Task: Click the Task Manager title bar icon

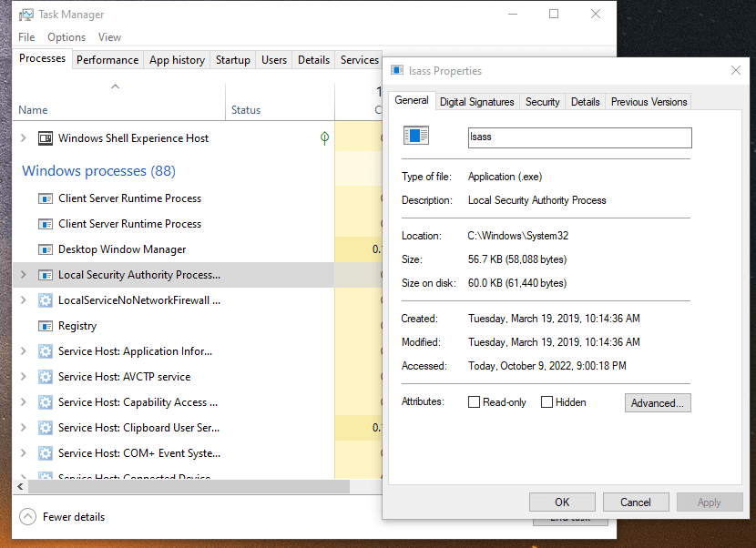Action: 26,15
